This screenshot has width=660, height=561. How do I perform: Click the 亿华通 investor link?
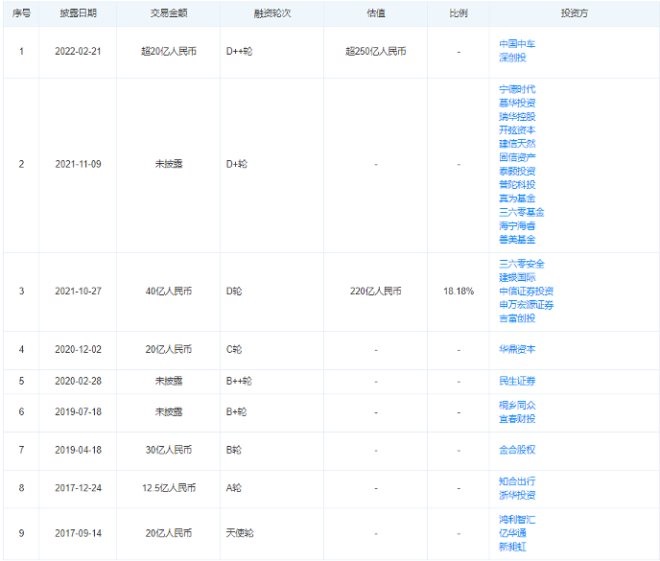coord(513,533)
